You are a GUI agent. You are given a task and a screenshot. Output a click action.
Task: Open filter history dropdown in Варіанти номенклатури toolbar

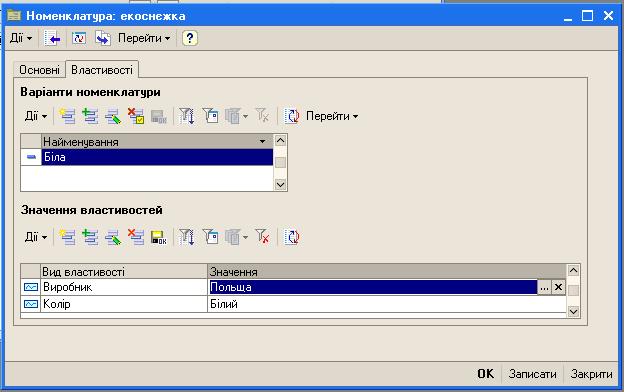236,116
